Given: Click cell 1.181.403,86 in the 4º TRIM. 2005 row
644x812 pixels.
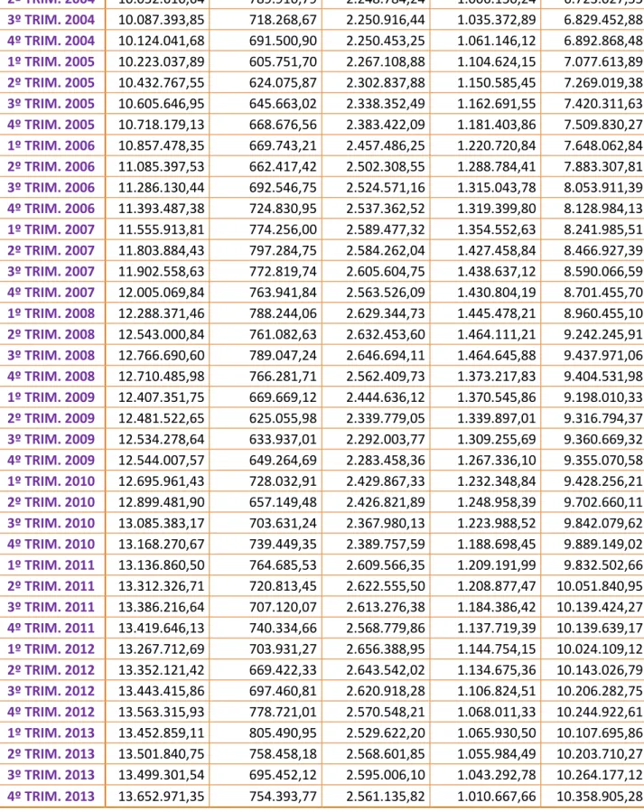Looking at the screenshot, I should 496,125.
